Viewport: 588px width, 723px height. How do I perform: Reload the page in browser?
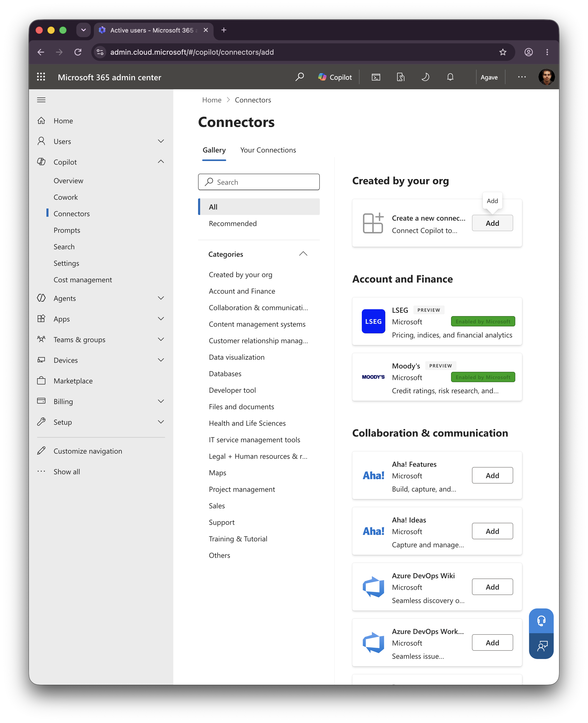tap(78, 52)
